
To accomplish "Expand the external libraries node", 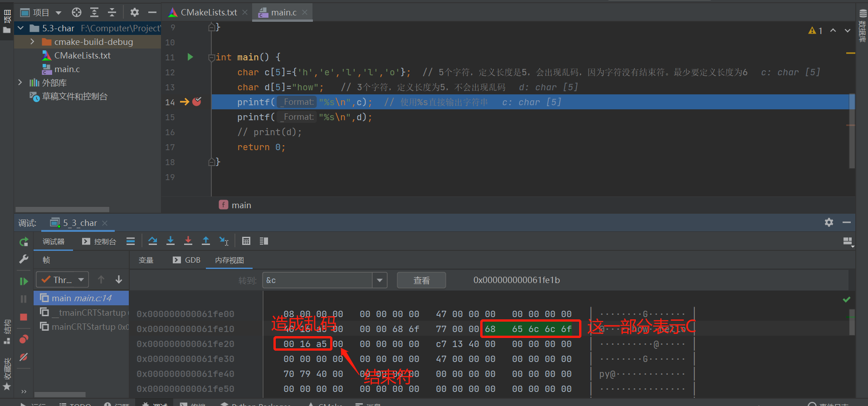I will tap(20, 83).
